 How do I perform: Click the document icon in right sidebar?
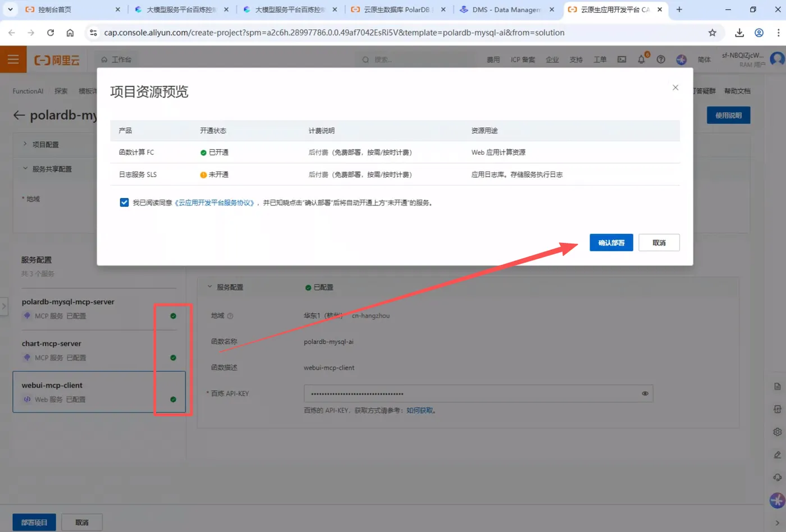coord(777,386)
